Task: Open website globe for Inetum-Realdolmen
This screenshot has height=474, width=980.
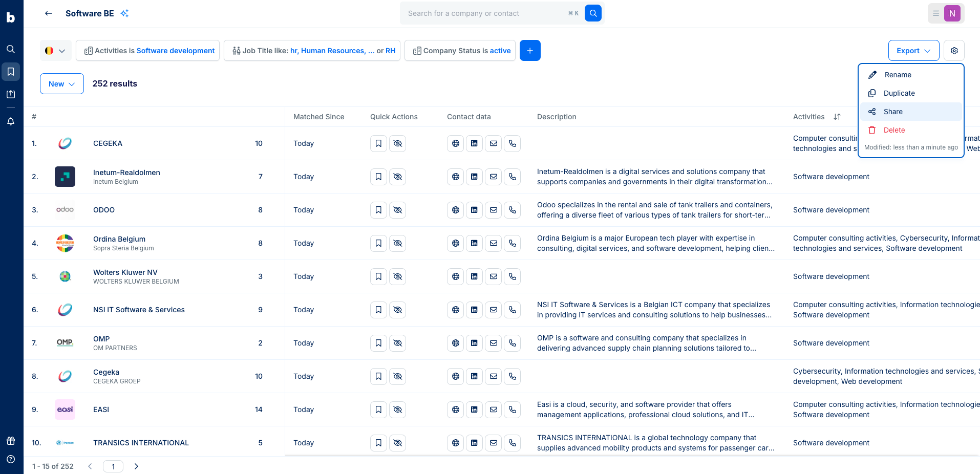Action: pyautogui.click(x=456, y=177)
